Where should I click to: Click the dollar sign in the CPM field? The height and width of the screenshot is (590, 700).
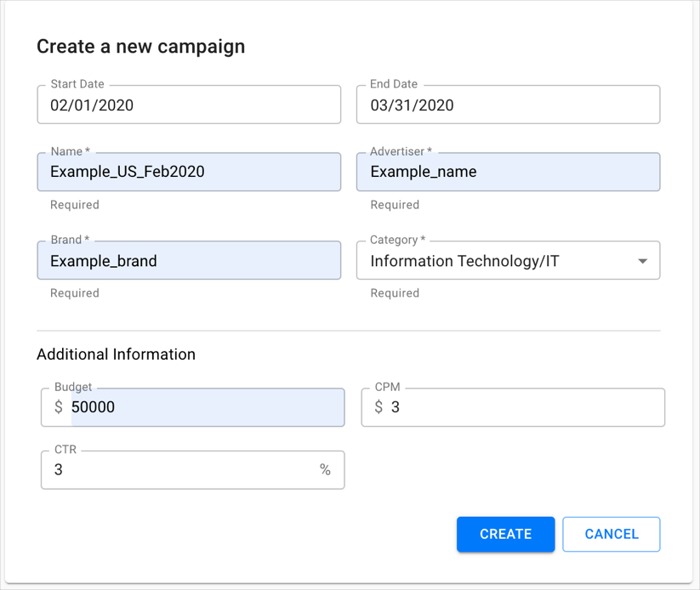[x=378, y=407]
